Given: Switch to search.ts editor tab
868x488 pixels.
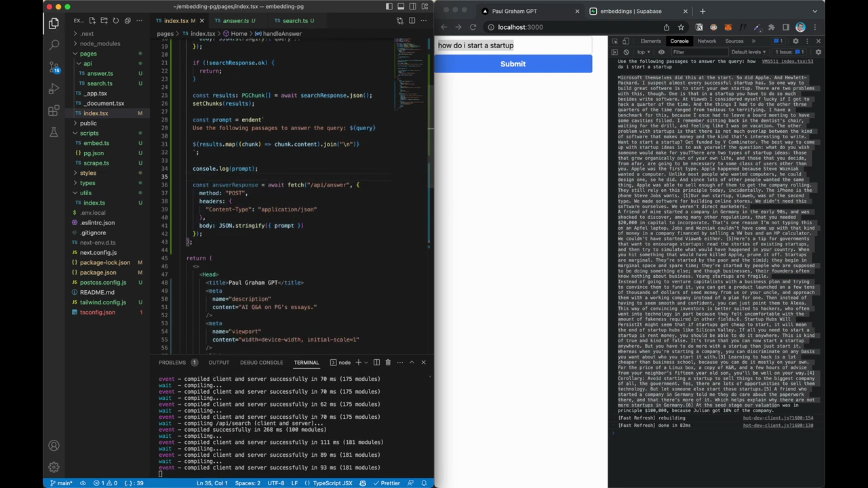Looking at the screenshot, I should pos(295,21).
